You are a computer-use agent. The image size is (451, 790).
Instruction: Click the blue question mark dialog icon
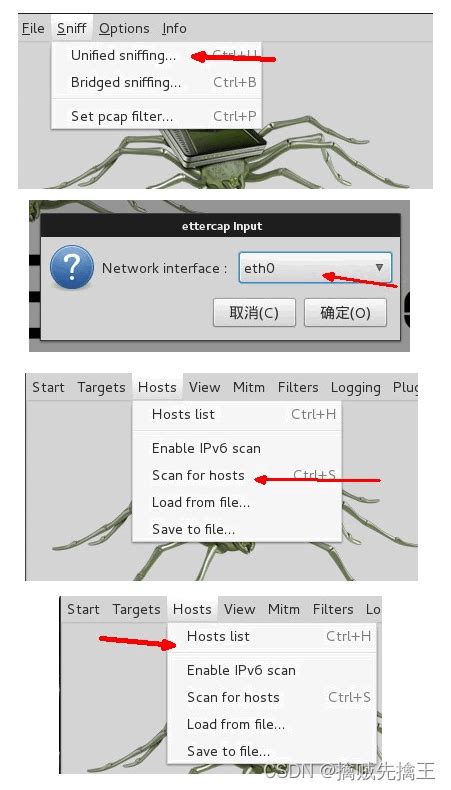[72, 267]
